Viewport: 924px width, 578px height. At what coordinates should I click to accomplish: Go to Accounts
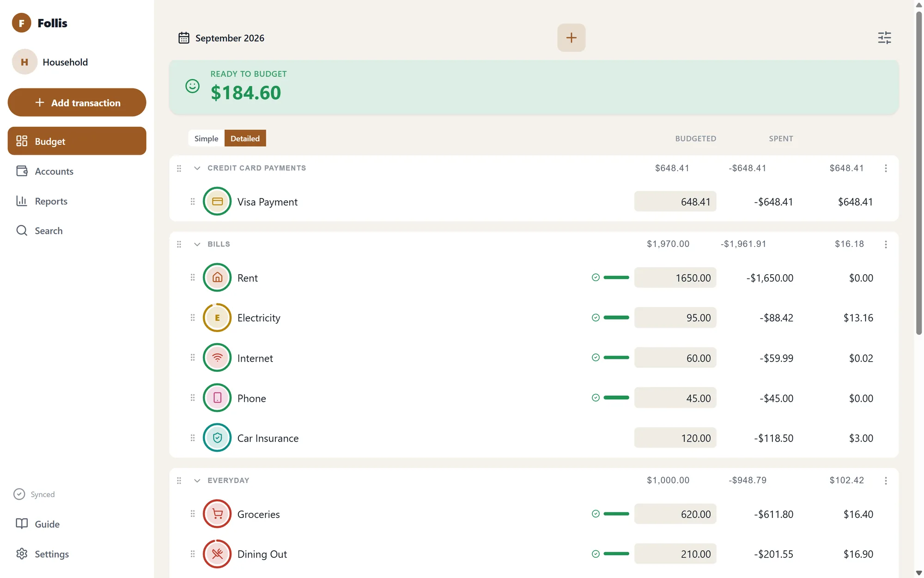tap(77, 171)
